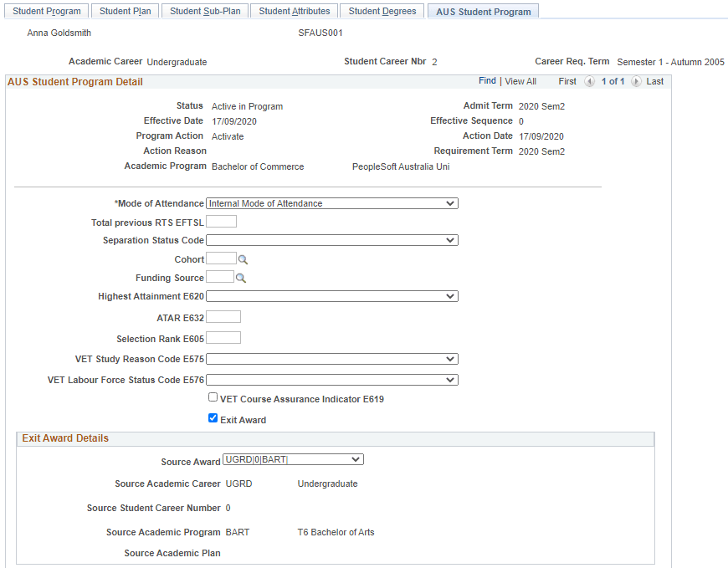Select the T6 Bachelor of Arts text
Viewport: 728px width, 568px height.
click(336, 532)
